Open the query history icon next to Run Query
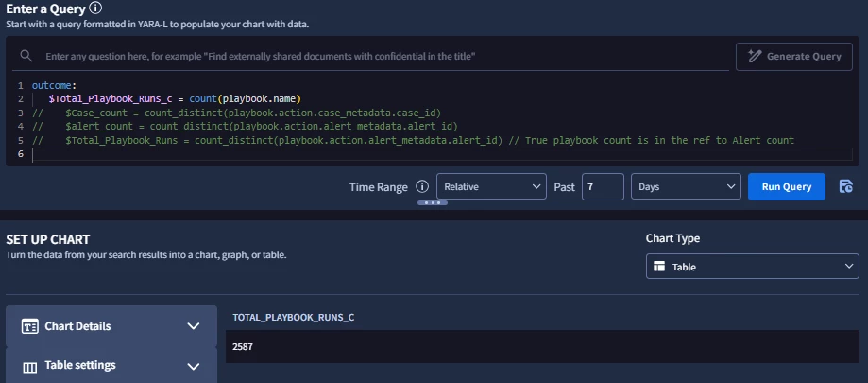The height and width of the screenshot is (383, 868). (x=846, y=186)
